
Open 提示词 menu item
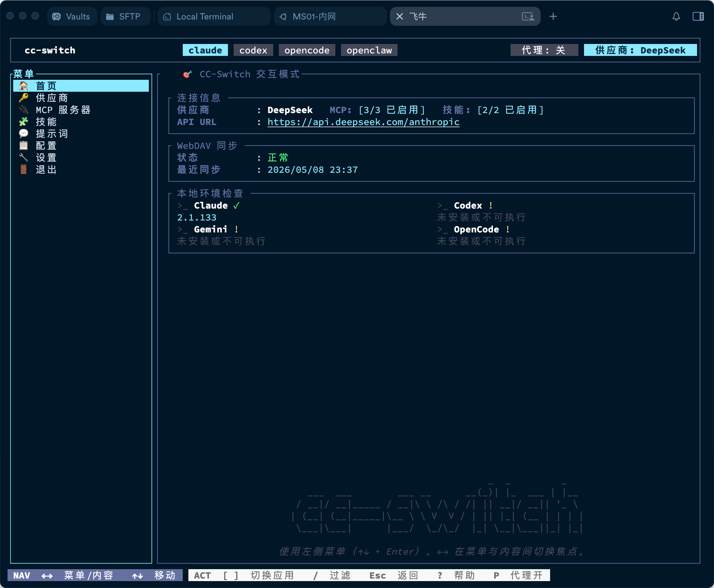[x=81, y=133]
